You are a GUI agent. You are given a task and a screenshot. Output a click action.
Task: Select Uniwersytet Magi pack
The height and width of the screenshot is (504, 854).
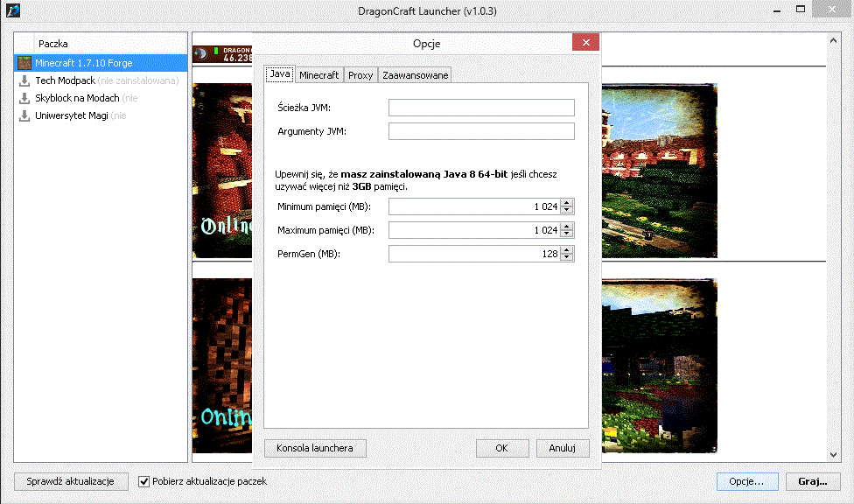click(101, 115)
